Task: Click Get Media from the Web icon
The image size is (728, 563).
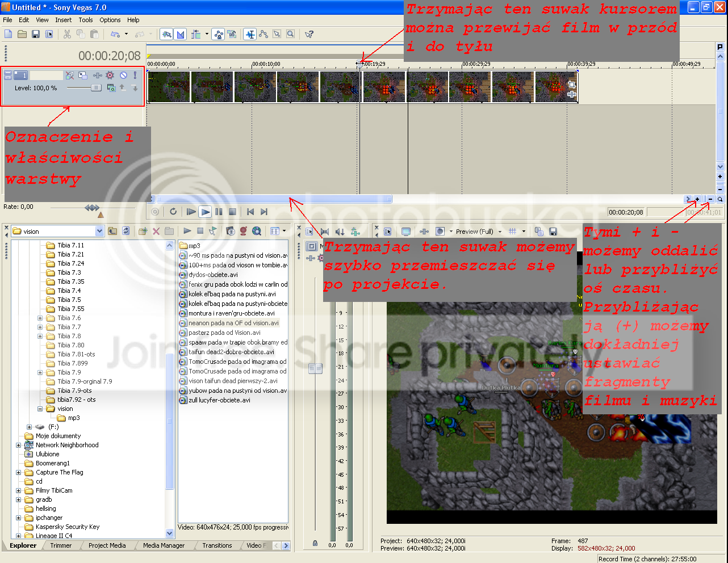Action: coord(257,231)
